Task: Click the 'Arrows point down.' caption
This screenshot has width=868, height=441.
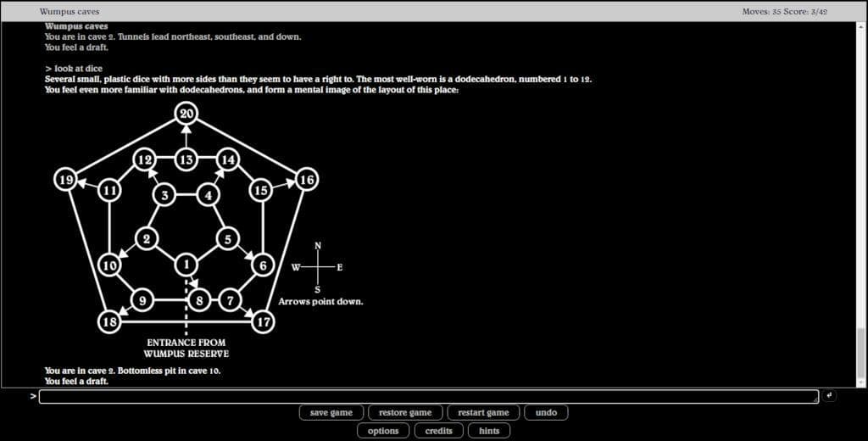Action: [320, 302]
